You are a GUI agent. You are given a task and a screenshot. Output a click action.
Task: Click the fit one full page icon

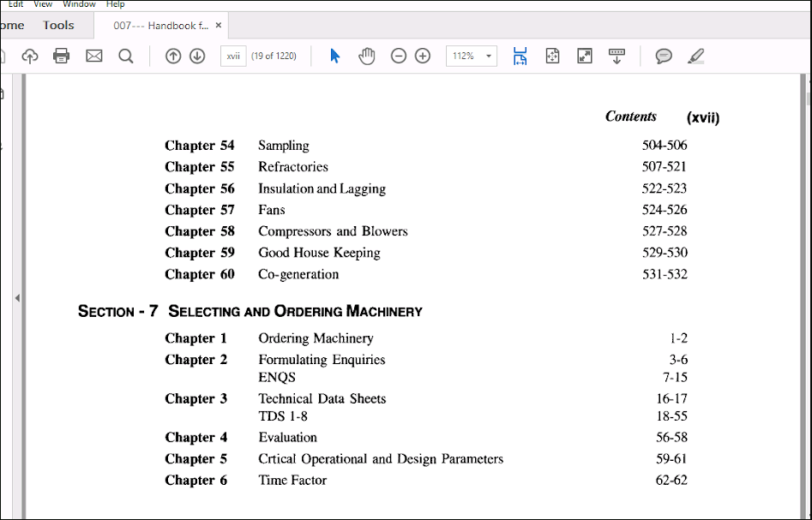tap(552, 56)
